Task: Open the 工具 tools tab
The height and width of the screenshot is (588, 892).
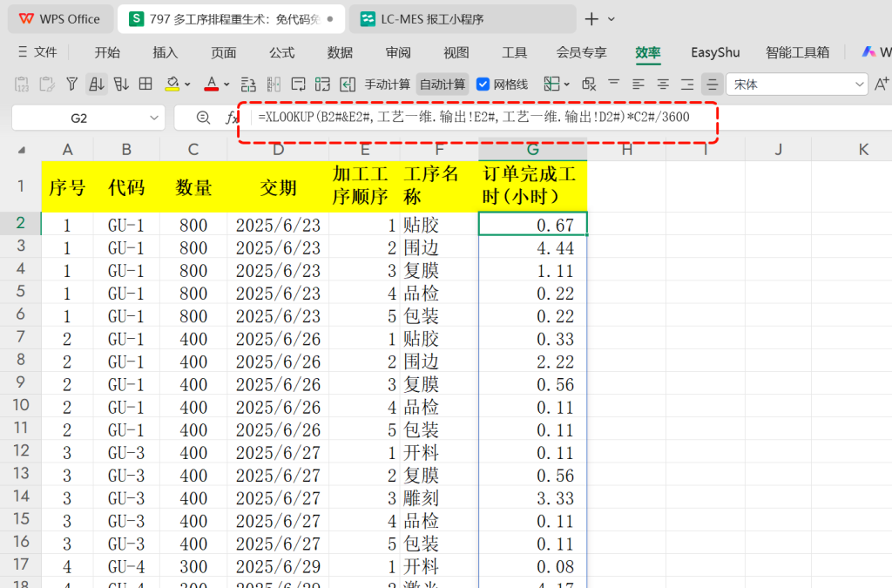Action: pyautogui.click(x=514, y=52)
